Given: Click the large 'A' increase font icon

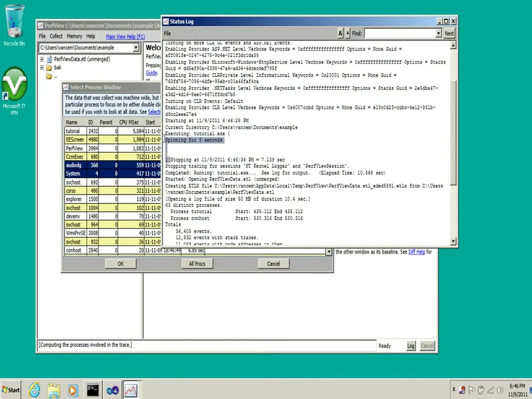Looking at the screenshot, I should click(340, 33).
